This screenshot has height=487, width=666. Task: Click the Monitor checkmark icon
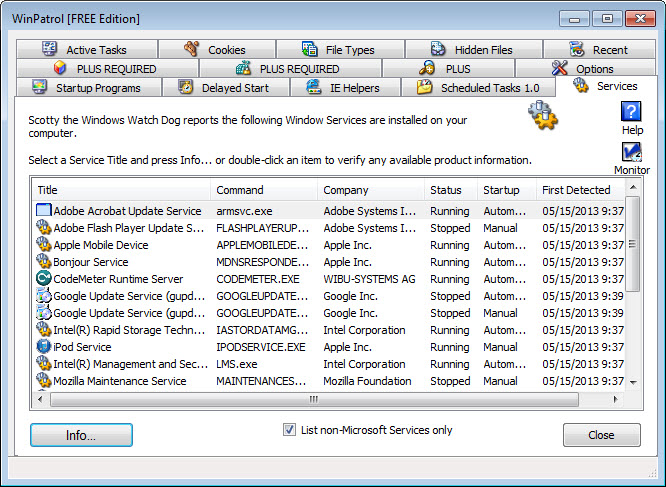click(632, 152)
